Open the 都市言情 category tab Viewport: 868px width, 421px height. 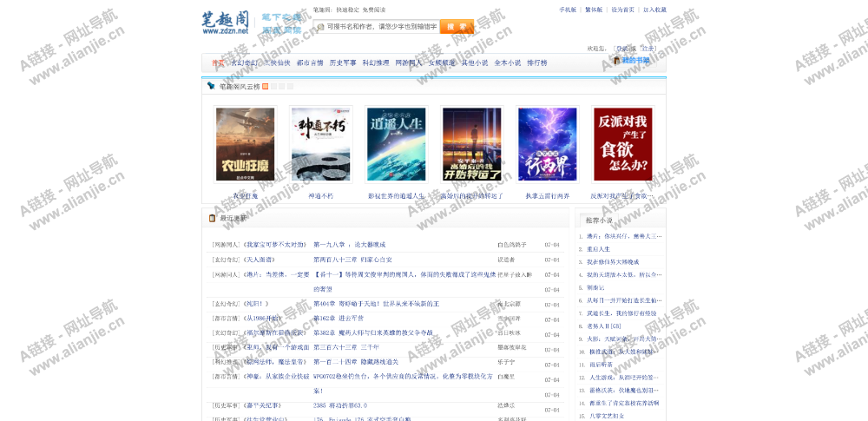click(310, 62)
